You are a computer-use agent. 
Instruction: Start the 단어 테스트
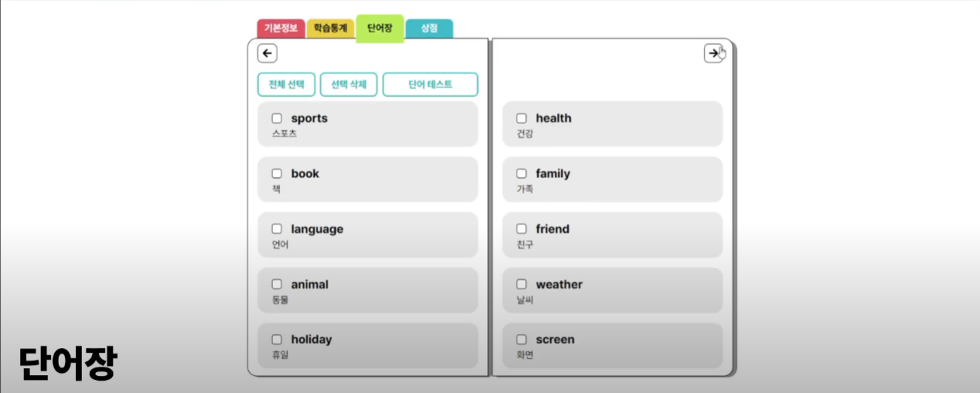pos(430,84)
